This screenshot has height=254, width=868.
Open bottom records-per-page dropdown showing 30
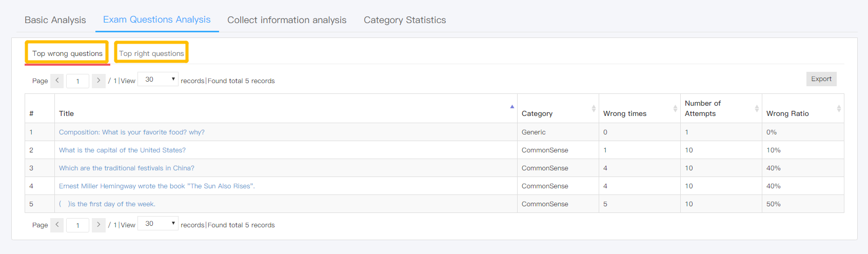pyautogui.click(x=158, y=223)
